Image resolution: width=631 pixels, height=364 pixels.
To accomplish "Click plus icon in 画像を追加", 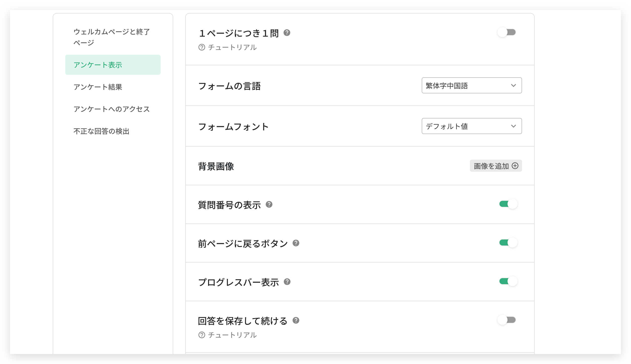I will tap(515, 166).
